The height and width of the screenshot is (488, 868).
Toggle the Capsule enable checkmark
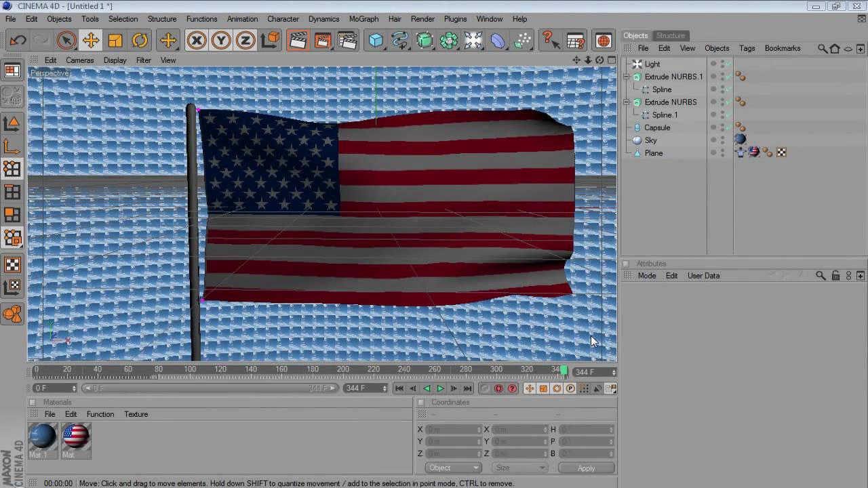[728, 127]
